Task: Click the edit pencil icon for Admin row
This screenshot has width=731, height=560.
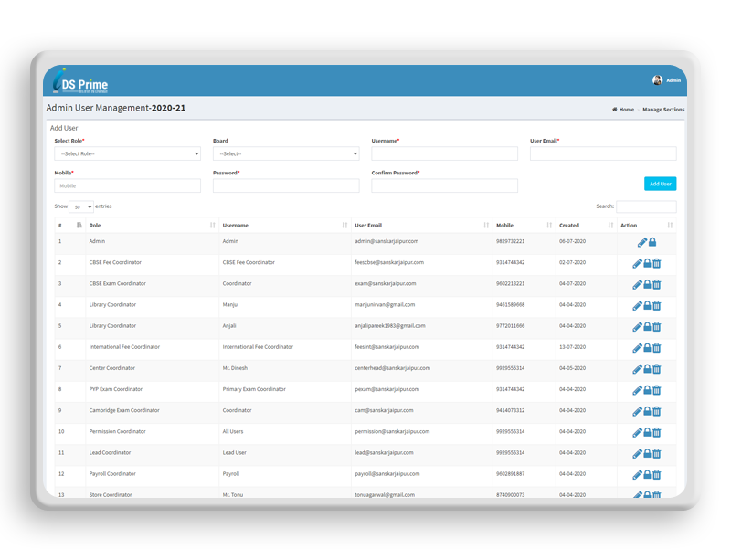Action: coord(641,242)
